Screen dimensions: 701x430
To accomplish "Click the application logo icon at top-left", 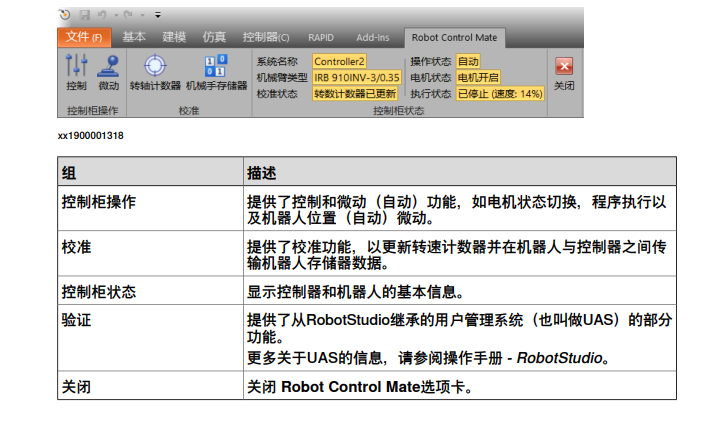I will (x=65, y=15).
